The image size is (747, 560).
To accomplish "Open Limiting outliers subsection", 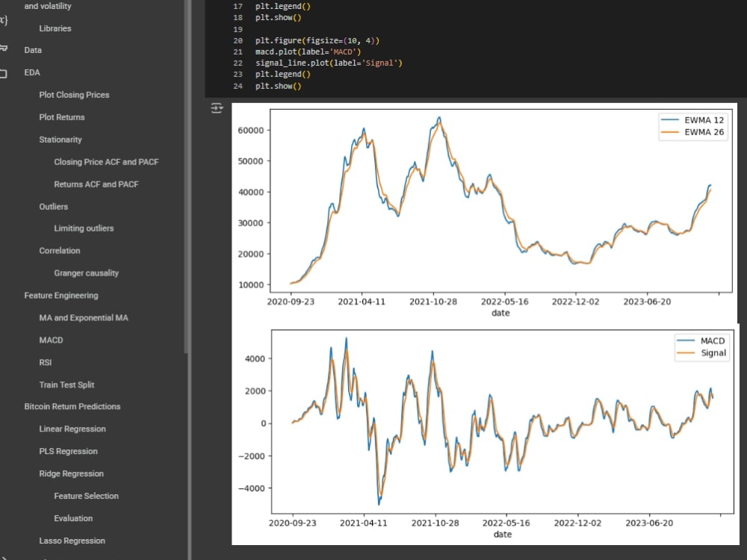I will click(84, 228).
